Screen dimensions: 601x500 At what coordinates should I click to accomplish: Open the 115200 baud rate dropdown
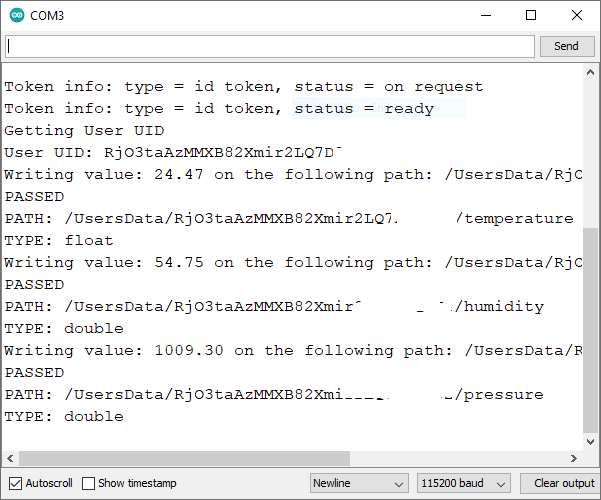coord(464,483)
